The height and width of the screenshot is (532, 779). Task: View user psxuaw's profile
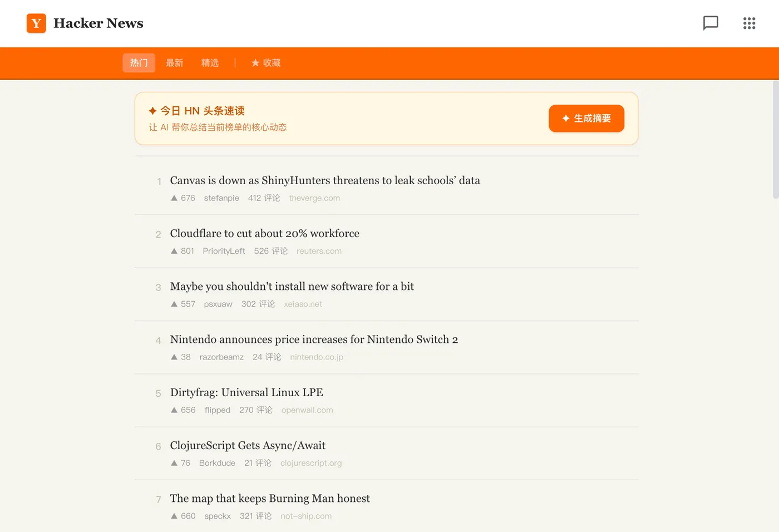click(x=218, y=304)
